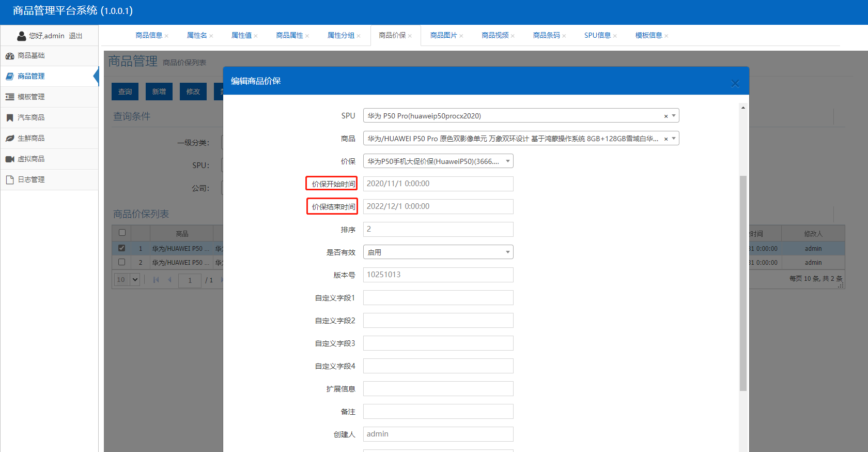The height and width of the screenshot is (452, 868).
Task: Click the pager's page number input
Action: pyautogui.click(x=190, y=280)
